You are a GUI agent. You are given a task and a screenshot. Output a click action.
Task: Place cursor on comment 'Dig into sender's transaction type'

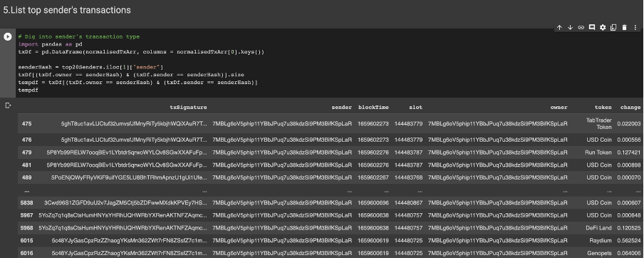point(79,36)
